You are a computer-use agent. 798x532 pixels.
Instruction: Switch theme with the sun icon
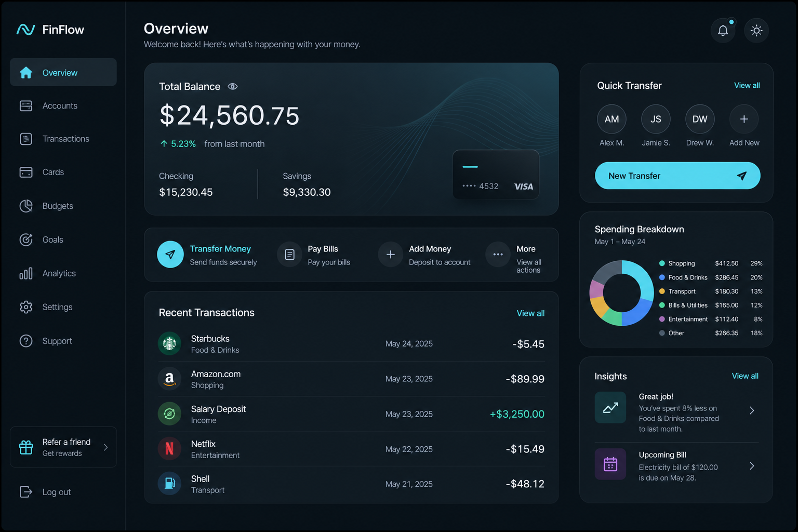(x=756, y=30)
